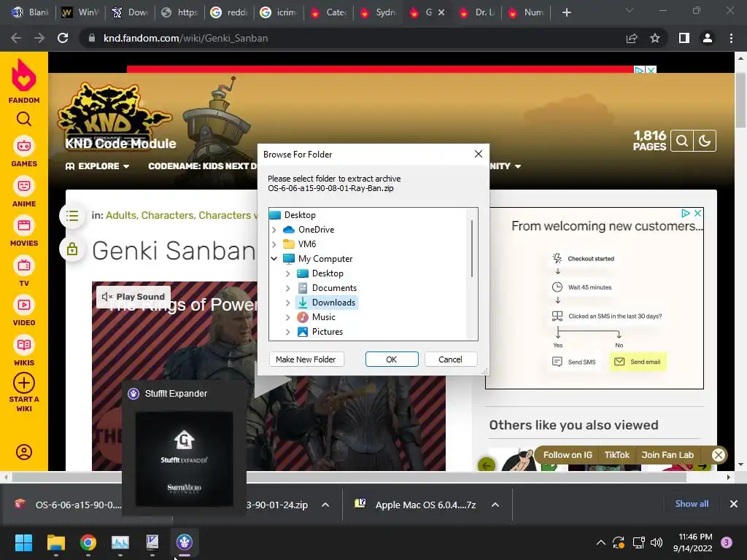Expand the OneDrive tree node

(274, 230)
